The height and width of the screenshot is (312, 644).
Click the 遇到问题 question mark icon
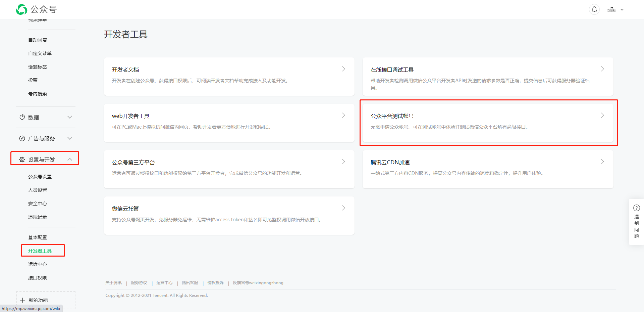[x=637, y=208]
